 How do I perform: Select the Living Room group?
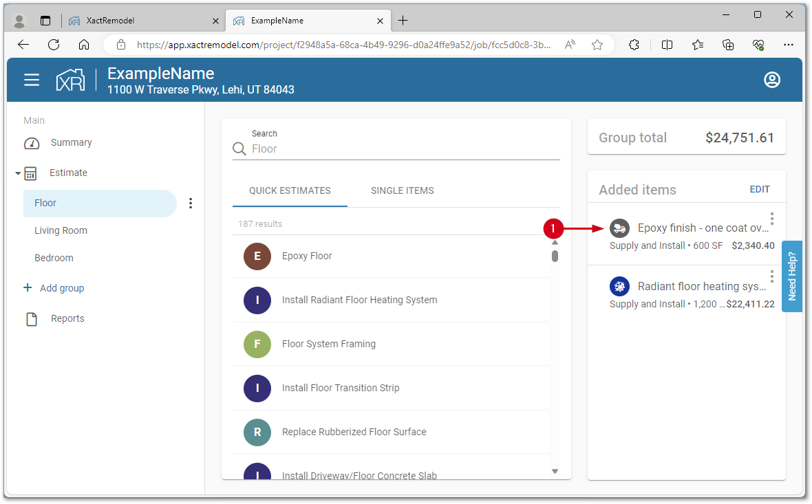[x=61, y=230]
